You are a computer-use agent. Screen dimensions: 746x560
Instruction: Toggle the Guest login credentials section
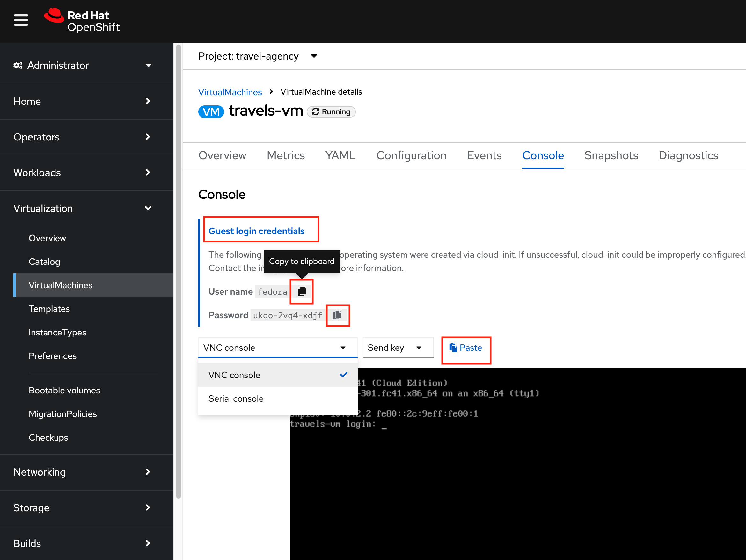[x=256, y=231]
